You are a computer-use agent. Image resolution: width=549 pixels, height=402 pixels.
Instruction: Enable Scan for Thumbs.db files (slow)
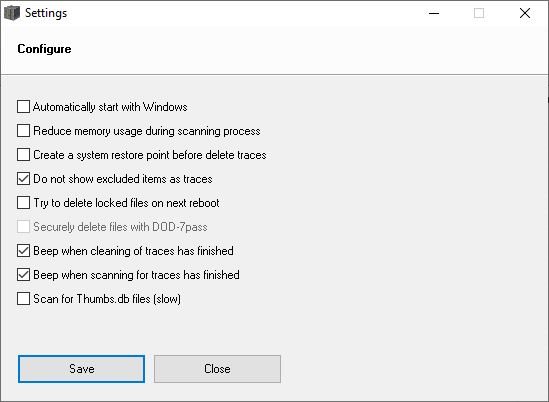23,299
